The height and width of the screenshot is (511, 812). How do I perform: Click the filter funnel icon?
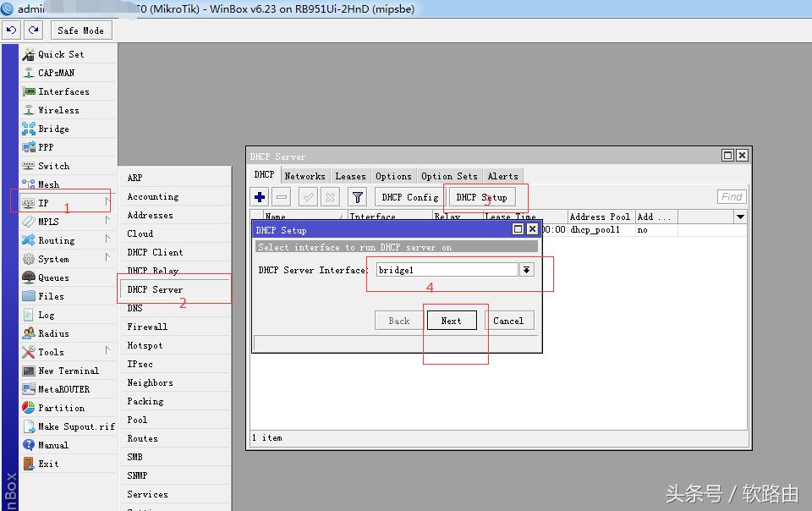[x=358, y=197]
